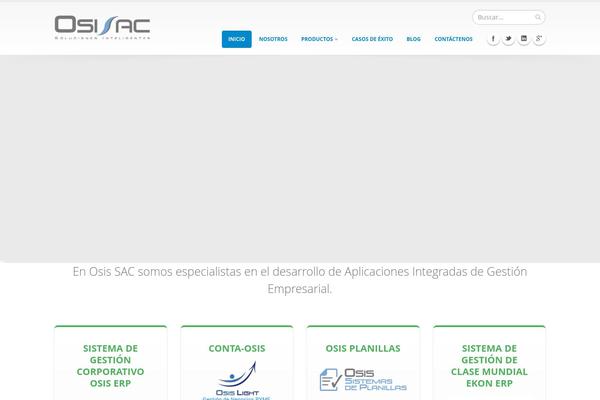Click the Osis SAC logo
Image resolution: width=600 pixels, height=400 pixels.
tap(102, 27)
